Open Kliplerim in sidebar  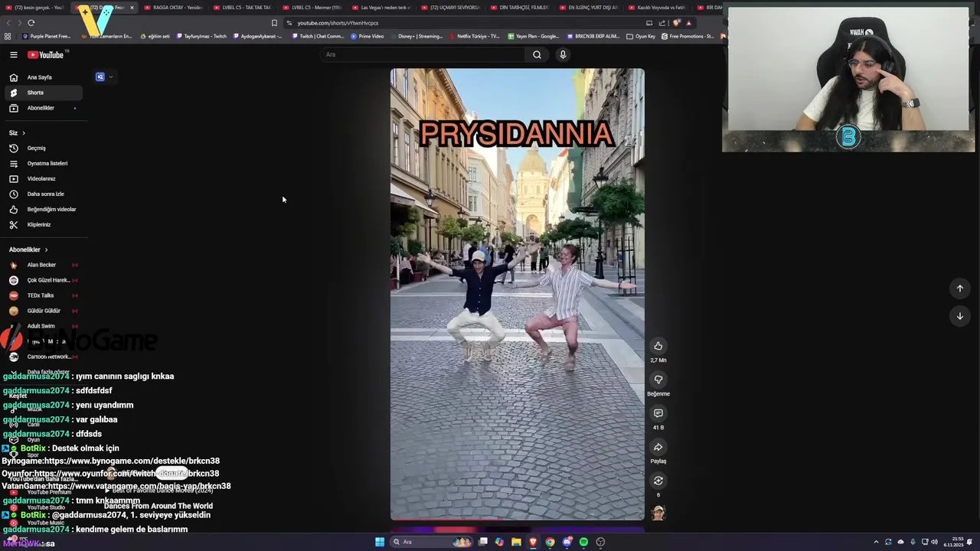[43, 224]
